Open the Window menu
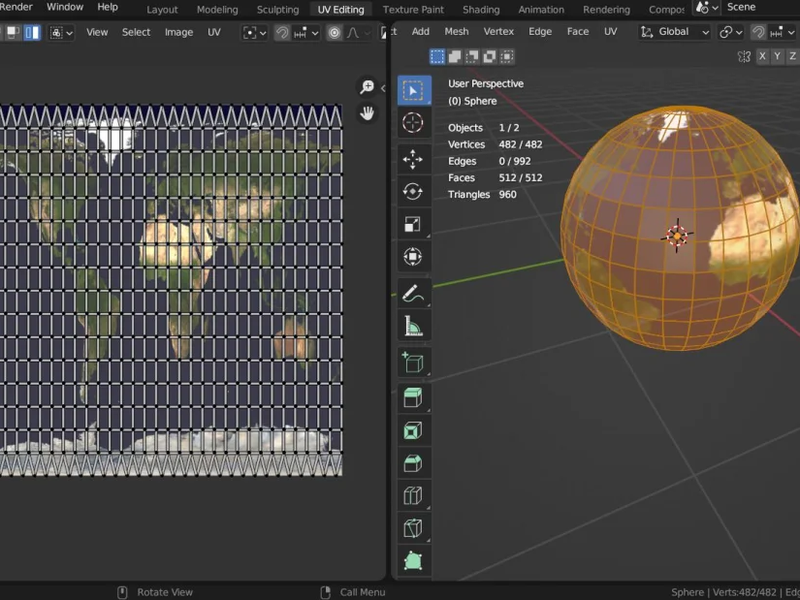The width and height of the screenshot is (800, 600). pos(65,7)
